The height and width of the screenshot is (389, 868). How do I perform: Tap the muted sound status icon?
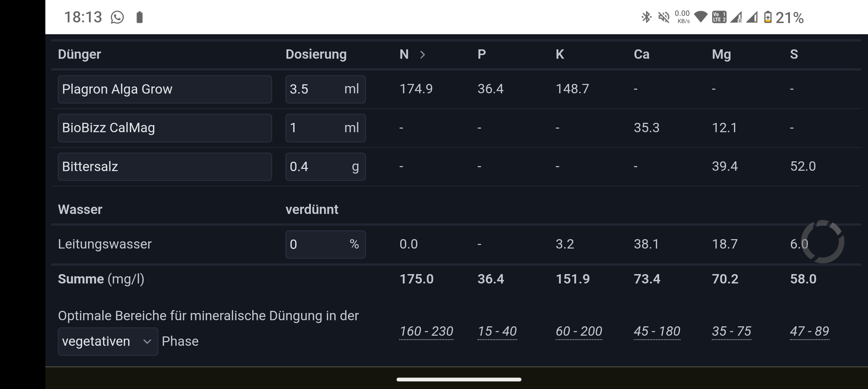[664, 17]
